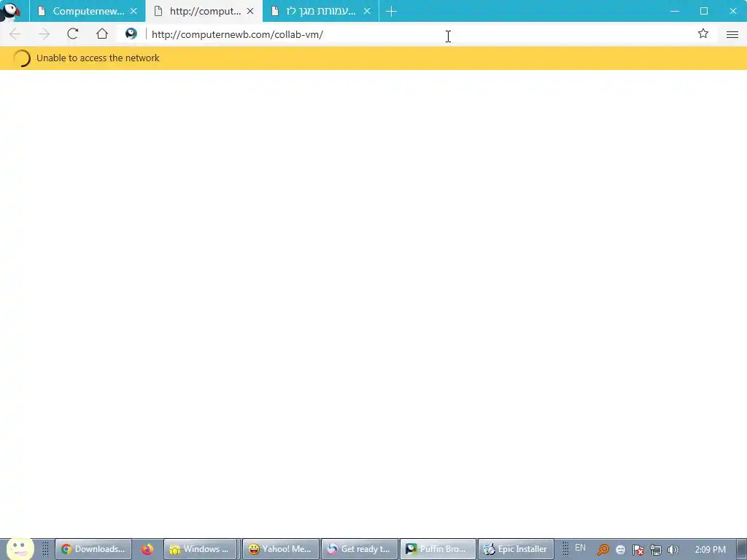
Task: Reload the current page
Action: point(72,34)
